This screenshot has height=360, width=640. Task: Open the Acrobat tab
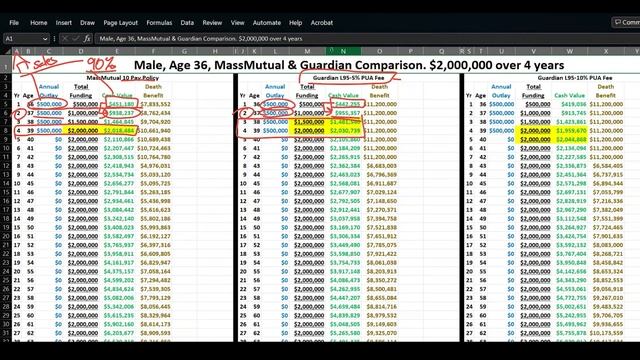coord(322,23)
